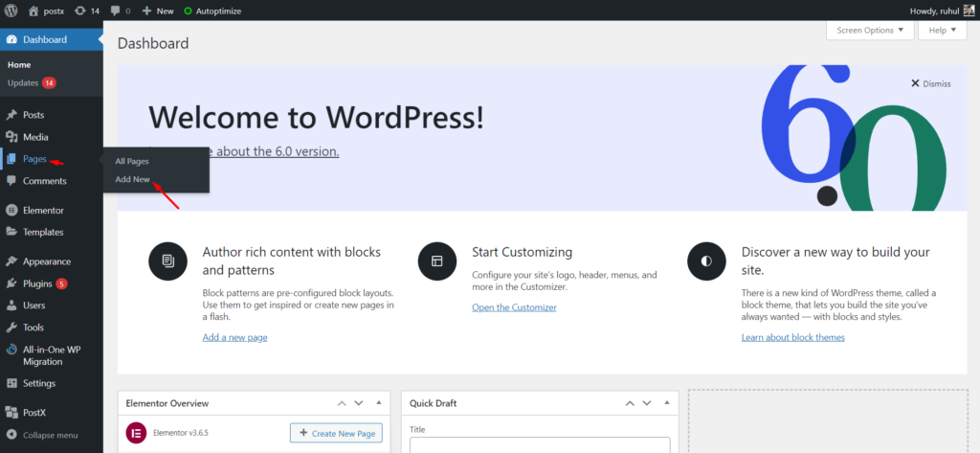
Task: Collapse the Quick Draft panel
Action: click(x=667, y=403)
